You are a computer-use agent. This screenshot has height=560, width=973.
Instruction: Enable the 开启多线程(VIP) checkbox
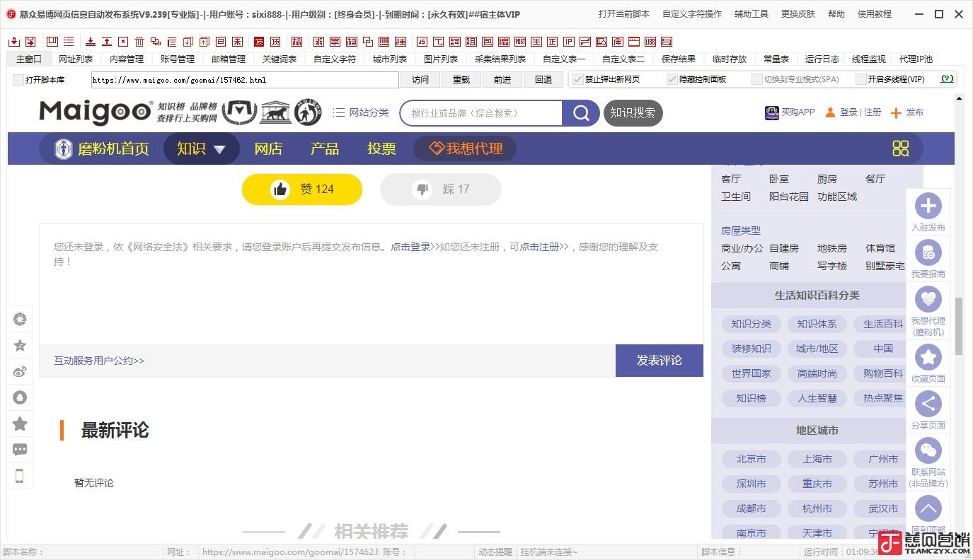tap(861, 79)
